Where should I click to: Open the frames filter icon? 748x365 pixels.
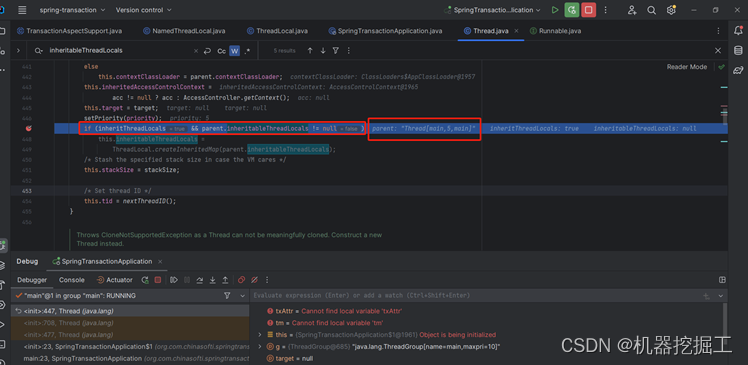tap(228, 296)
